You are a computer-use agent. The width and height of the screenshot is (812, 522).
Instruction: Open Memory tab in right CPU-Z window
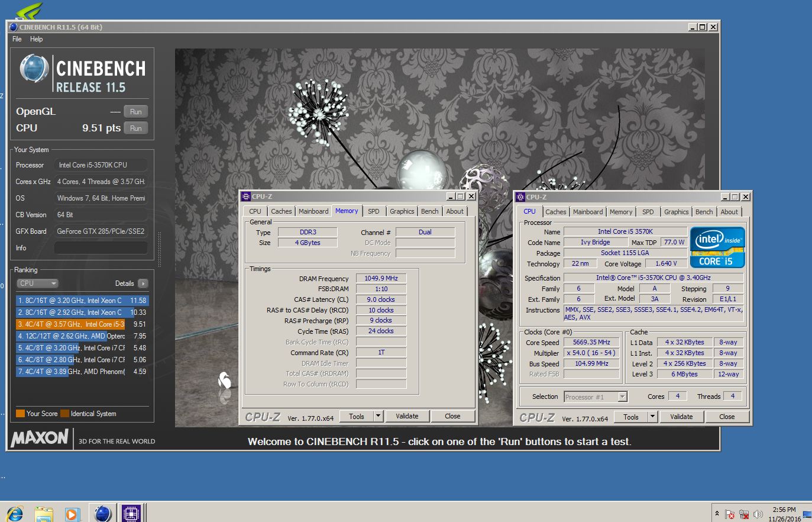coord(621,212)
